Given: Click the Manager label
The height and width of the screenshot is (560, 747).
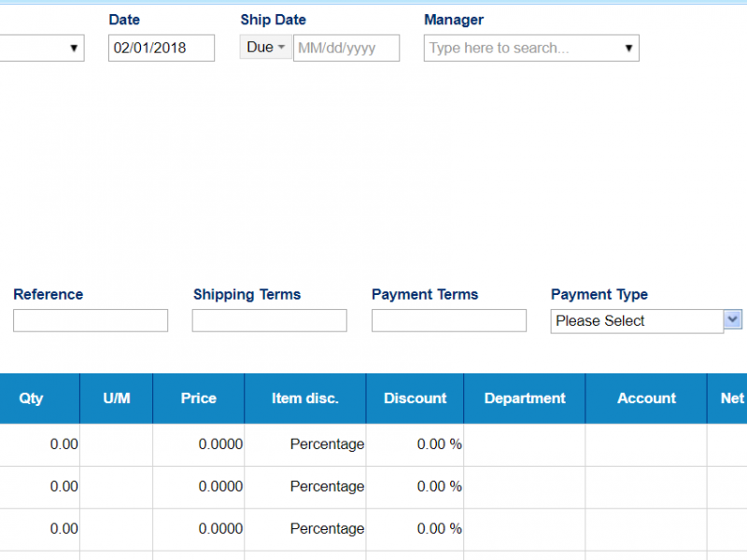Looking at the screenshot, I should click(x=454, y=20).
